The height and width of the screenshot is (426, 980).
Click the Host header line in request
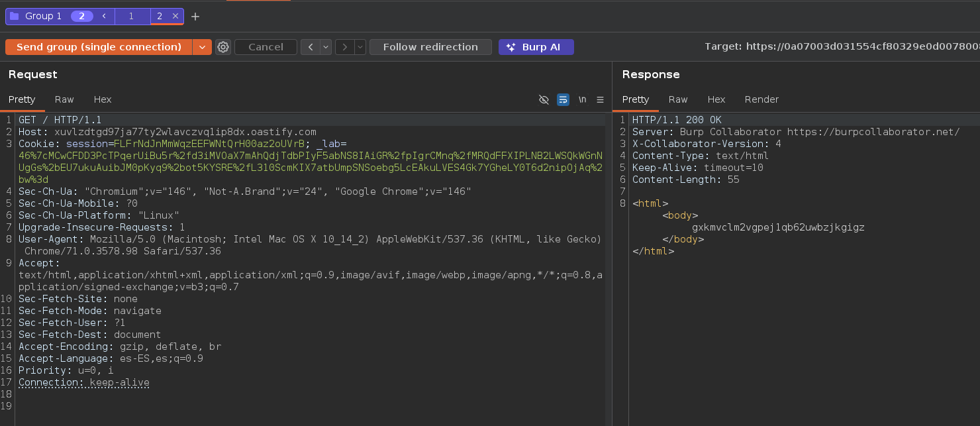pos(167,132)
